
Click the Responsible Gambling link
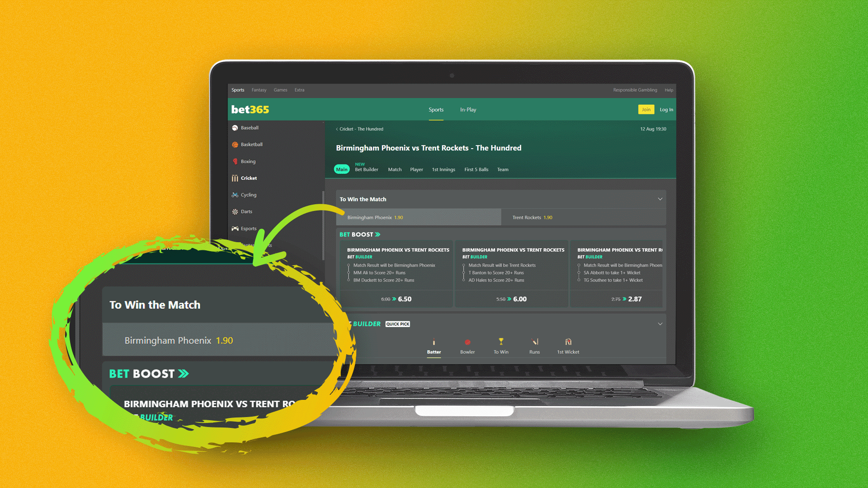point(635,90)
